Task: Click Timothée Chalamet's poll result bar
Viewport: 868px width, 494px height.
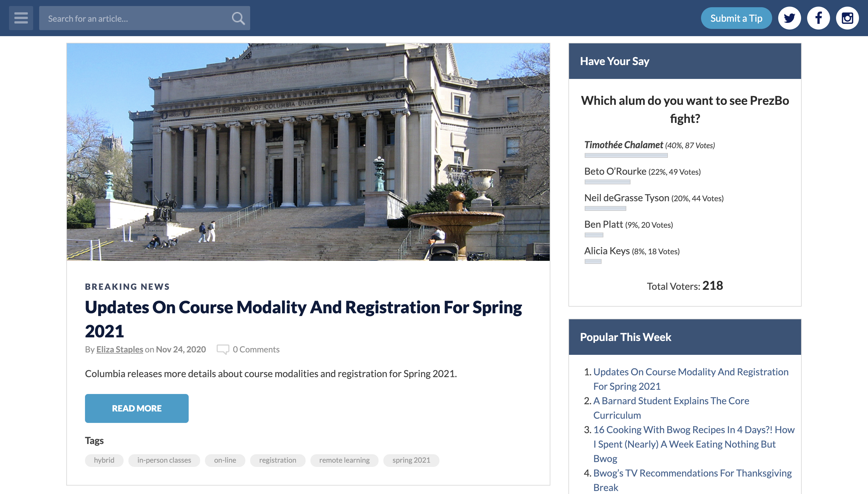Action: [x=626, y=155]
